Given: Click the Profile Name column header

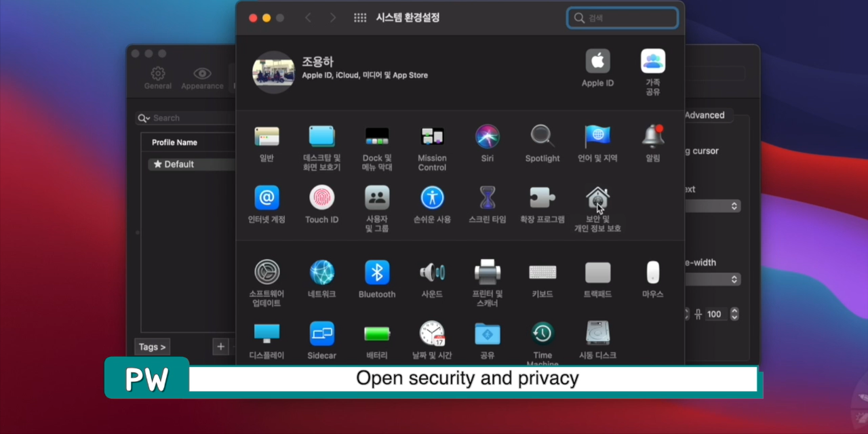Looking at the screenshot, I should pos(174,142).
